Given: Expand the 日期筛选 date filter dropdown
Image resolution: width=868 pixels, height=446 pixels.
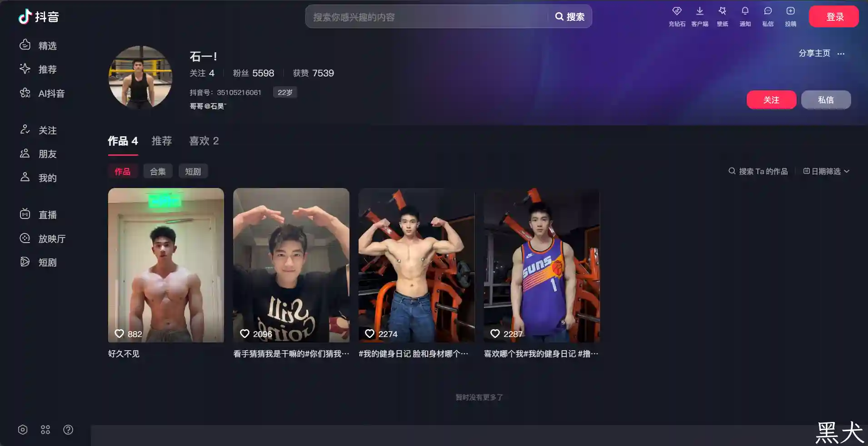Looking at the screenshot, I should (826, 171).
